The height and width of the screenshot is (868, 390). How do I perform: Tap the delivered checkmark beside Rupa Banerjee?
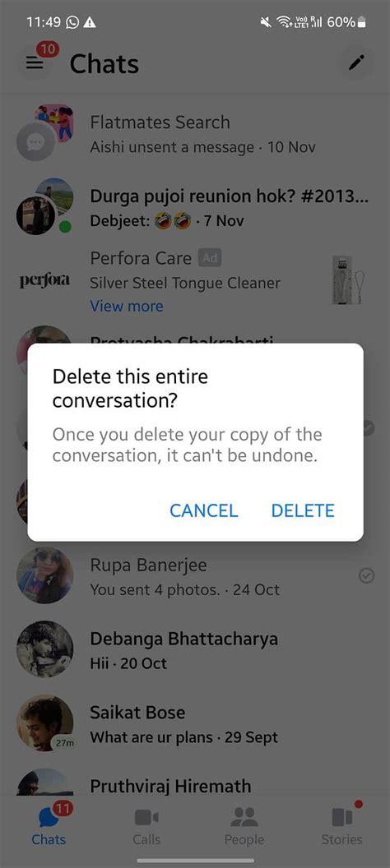pos(366,576)
